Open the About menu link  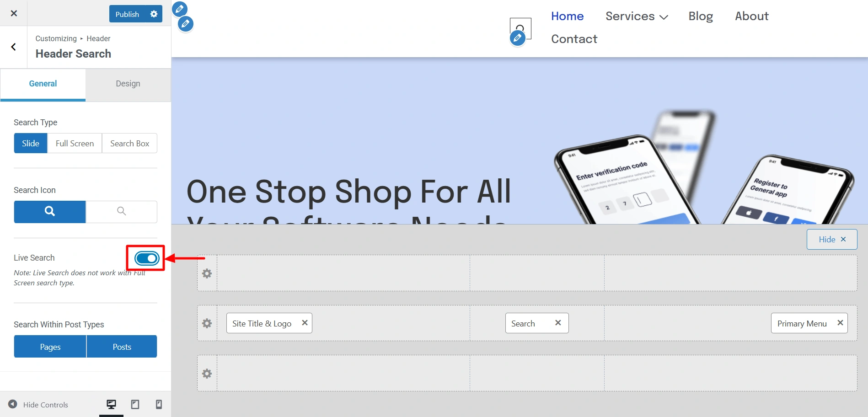click(752, 16)
